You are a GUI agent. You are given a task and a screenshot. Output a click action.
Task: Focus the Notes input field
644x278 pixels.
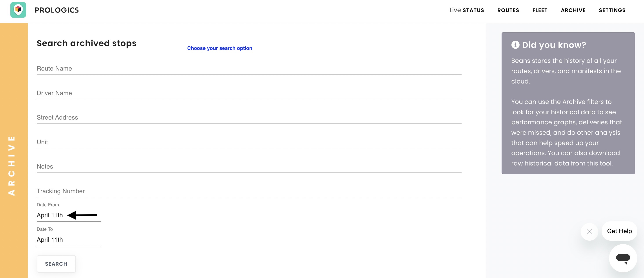click(x=249, y=167)
